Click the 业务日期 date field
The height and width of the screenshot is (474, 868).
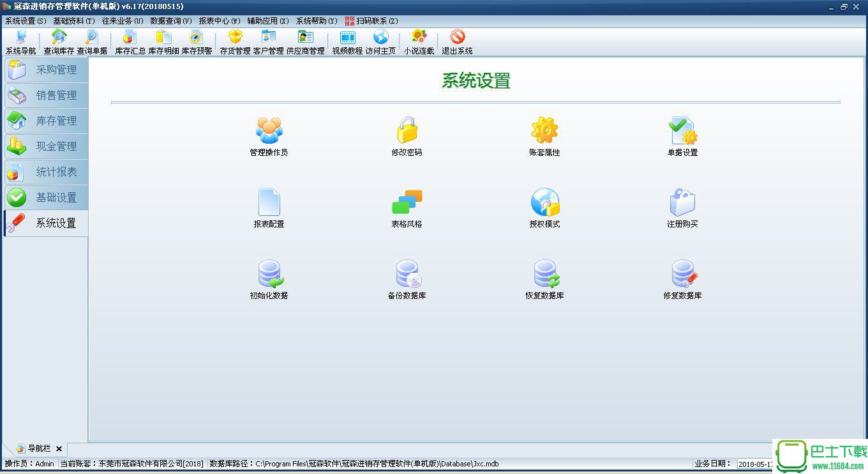tap(755, 464)
